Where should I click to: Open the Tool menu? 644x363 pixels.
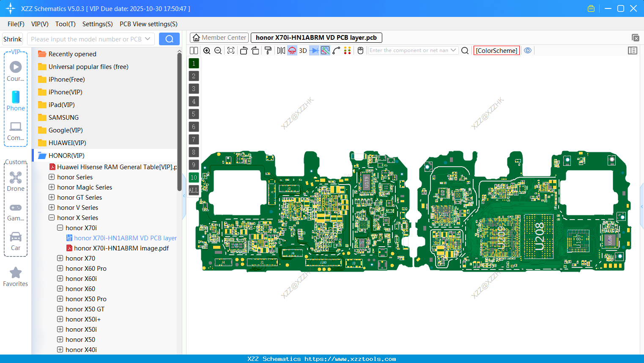click(65, 24)
